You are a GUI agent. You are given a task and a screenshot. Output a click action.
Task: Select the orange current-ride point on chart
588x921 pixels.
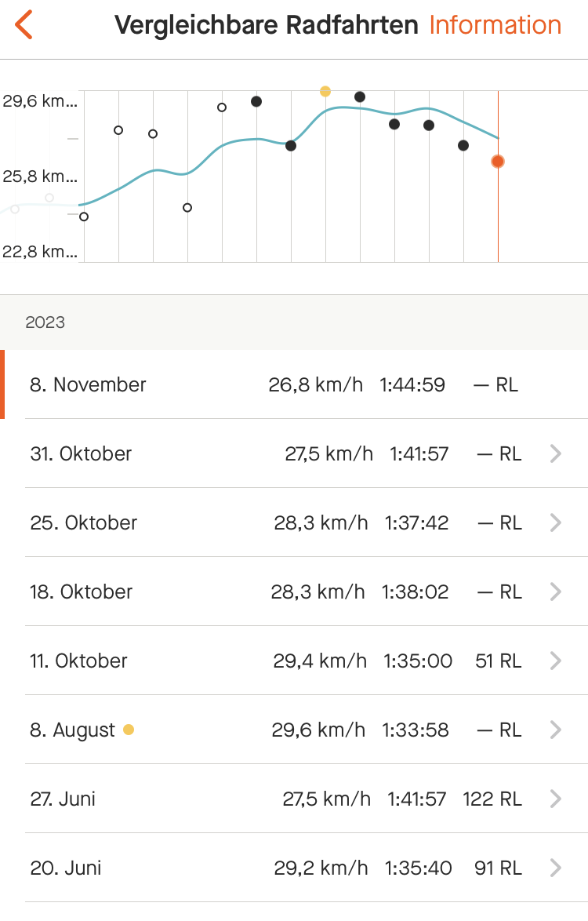[498, 162]
